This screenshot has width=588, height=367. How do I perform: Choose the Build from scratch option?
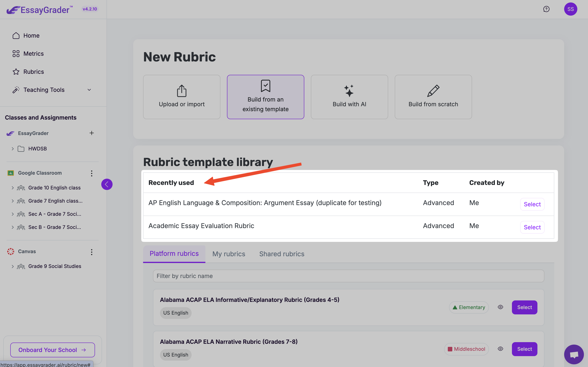coord(433,97)
